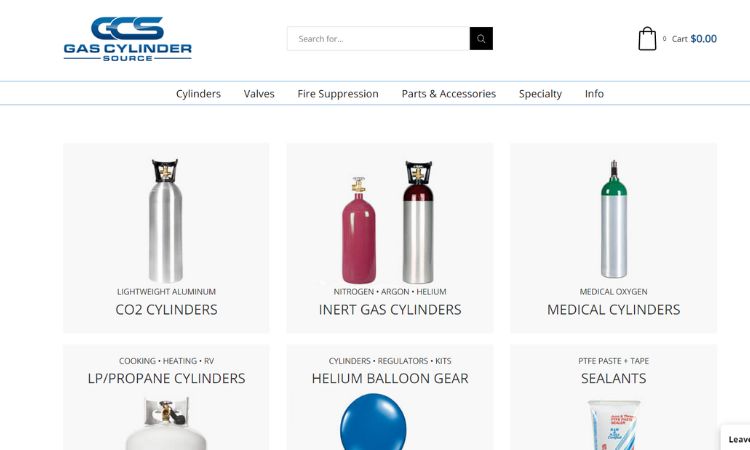
Task: Select the green-top medical oxygen cylinder image
Action: point(614,220)
